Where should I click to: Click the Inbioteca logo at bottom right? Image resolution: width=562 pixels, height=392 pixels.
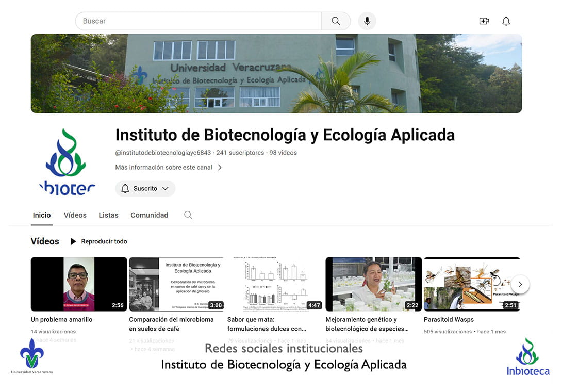527,357
